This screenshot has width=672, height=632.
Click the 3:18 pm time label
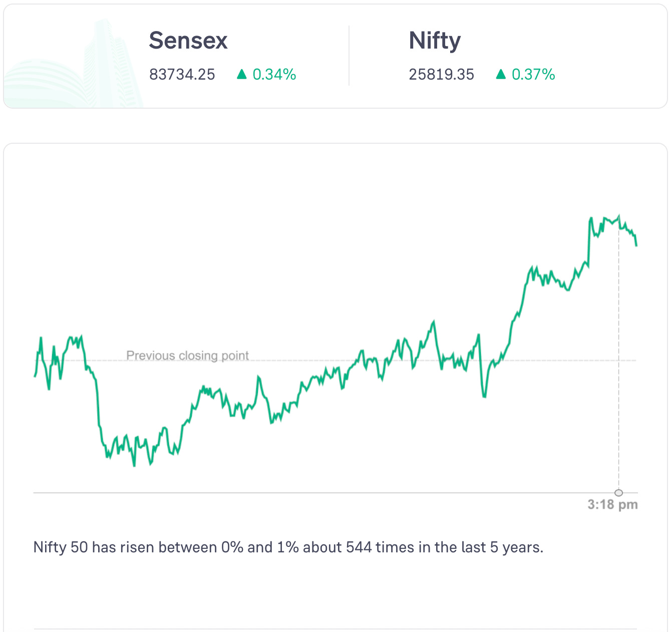click(612, 504)
